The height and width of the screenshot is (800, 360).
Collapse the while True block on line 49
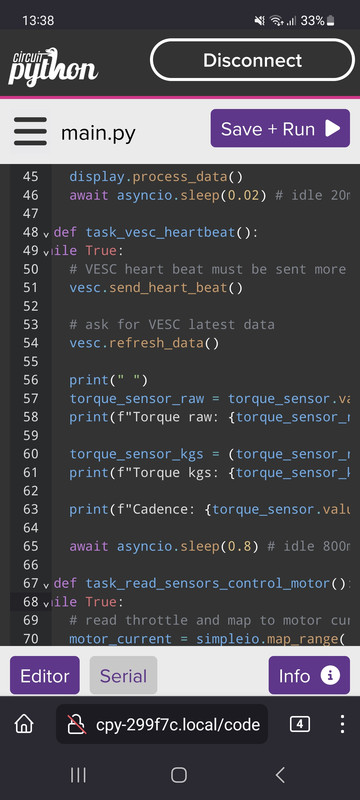(46, 253)
